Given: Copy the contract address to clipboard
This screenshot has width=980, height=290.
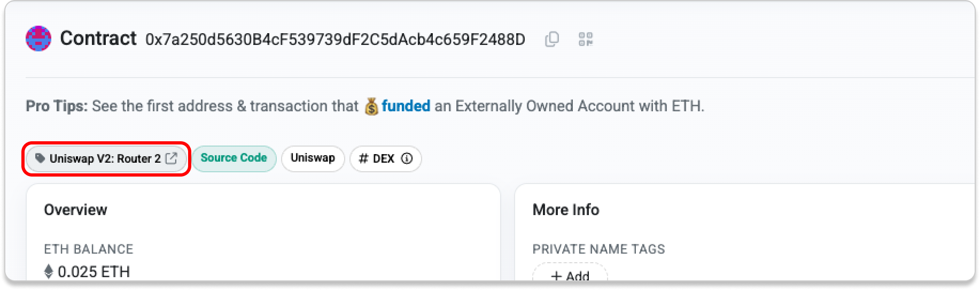Looking at the screenshot, I should (551, 39).
